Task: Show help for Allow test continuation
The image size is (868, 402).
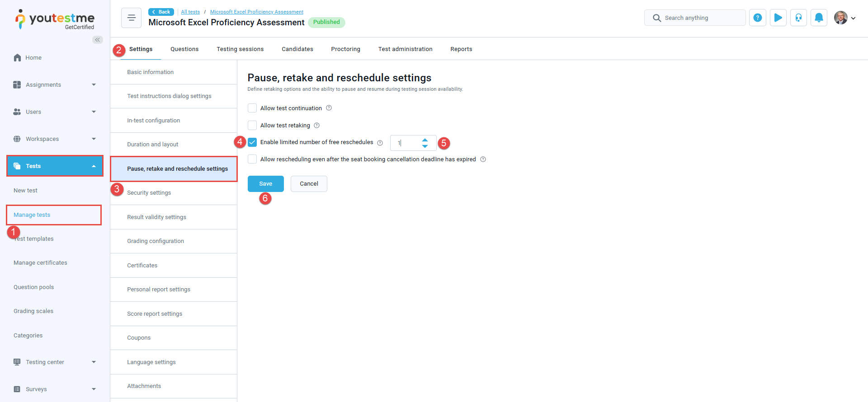Action: click(x=329, y=108)
